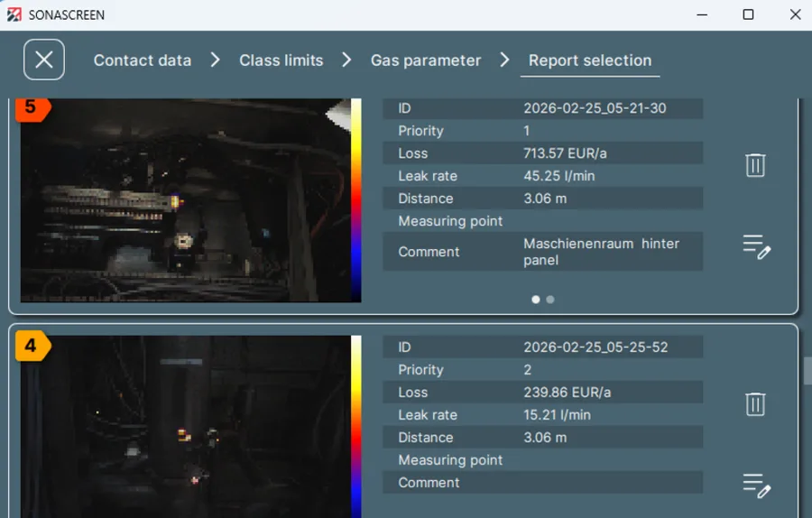
Task: Maximize the SONASCREEN window
Action: [748, 14]
